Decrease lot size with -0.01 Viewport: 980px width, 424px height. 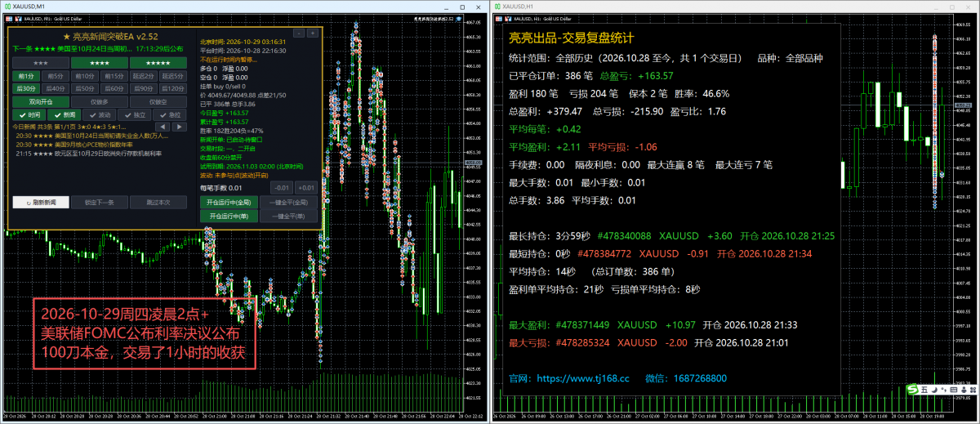[282, 188]
